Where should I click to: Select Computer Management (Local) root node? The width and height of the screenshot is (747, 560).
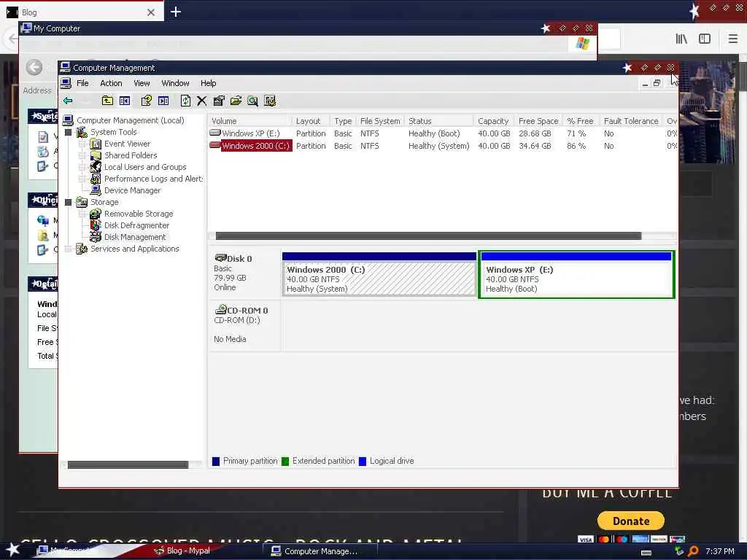pyautogui.click(x=130, y=120)
